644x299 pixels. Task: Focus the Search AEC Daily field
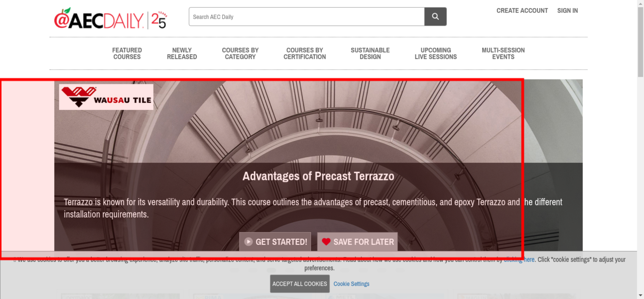[x=306, y=17]
